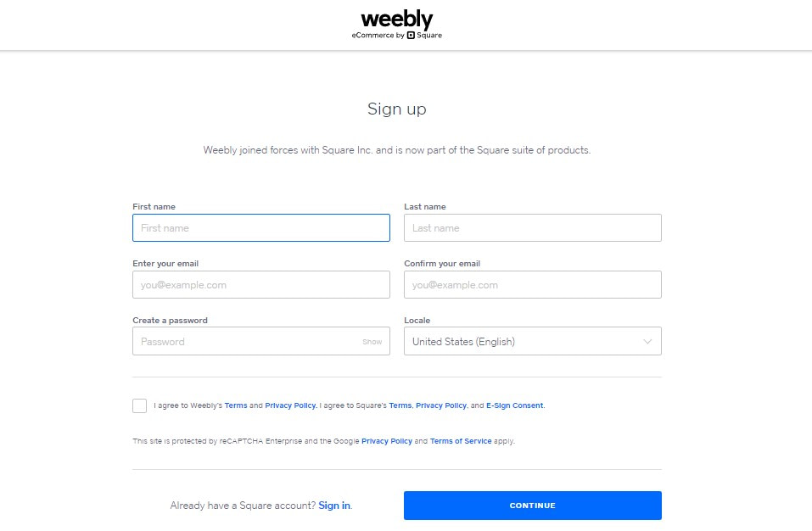Open the Google Privacy Policy link
The image size is (812, 531).
click(x=387, y=440)
